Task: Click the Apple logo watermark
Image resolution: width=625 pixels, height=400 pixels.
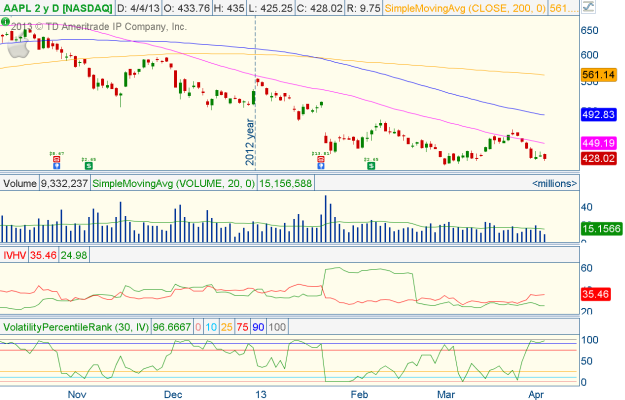Action: [x=16, y=47]
